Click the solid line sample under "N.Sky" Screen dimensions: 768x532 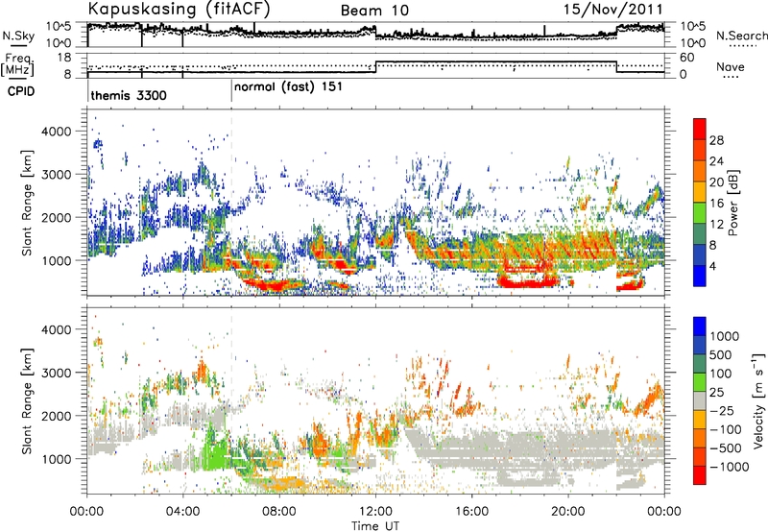18,45
